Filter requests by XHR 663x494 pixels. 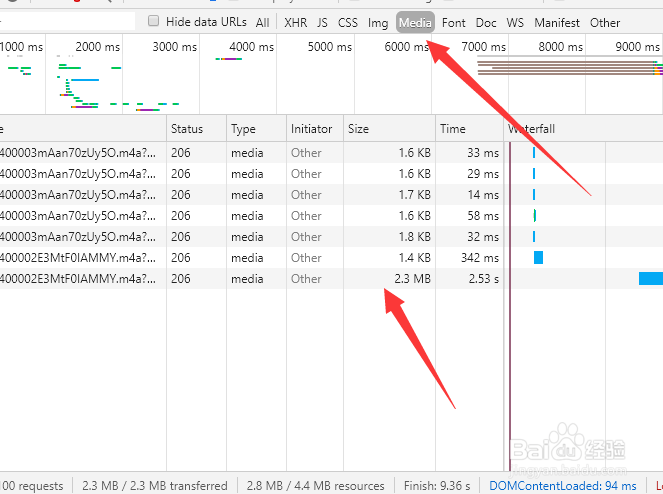pos(296,22)
